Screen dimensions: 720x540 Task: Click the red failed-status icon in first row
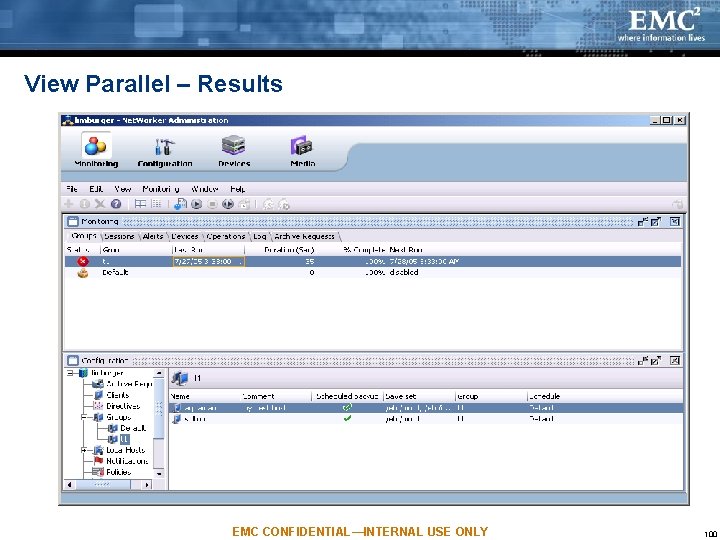83,261
